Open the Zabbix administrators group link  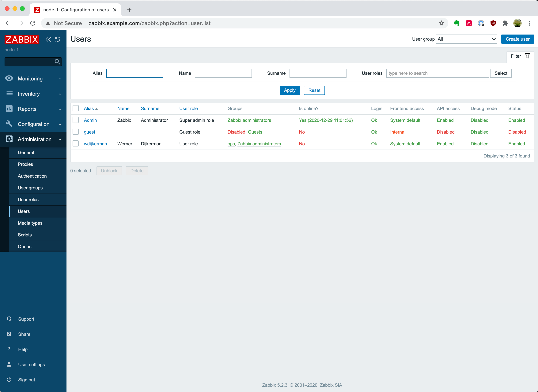(x=249, y=120)
